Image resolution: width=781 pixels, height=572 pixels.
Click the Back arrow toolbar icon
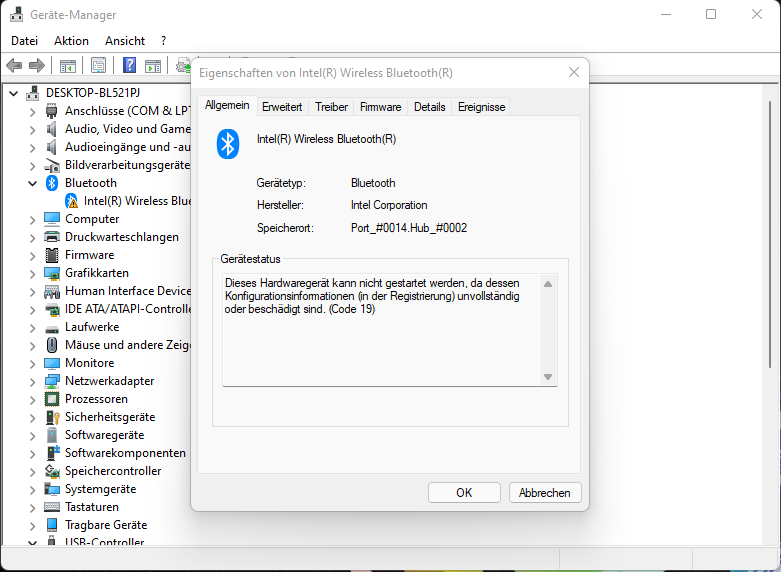click(14, 65)
